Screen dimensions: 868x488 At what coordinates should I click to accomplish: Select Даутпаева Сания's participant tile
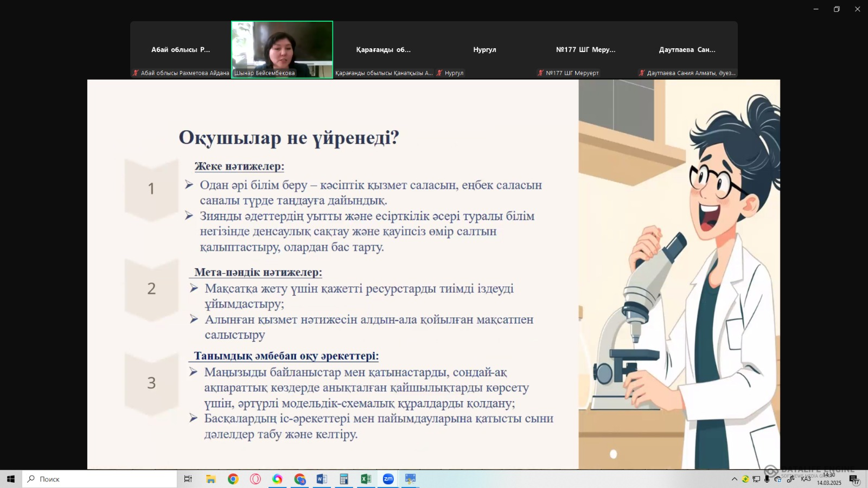pyautogui.click(x=687, y=49)
